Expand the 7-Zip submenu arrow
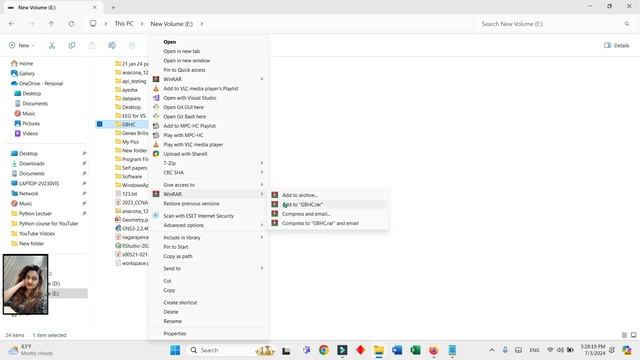Screen dimensions: 640x360 point(262,163)
